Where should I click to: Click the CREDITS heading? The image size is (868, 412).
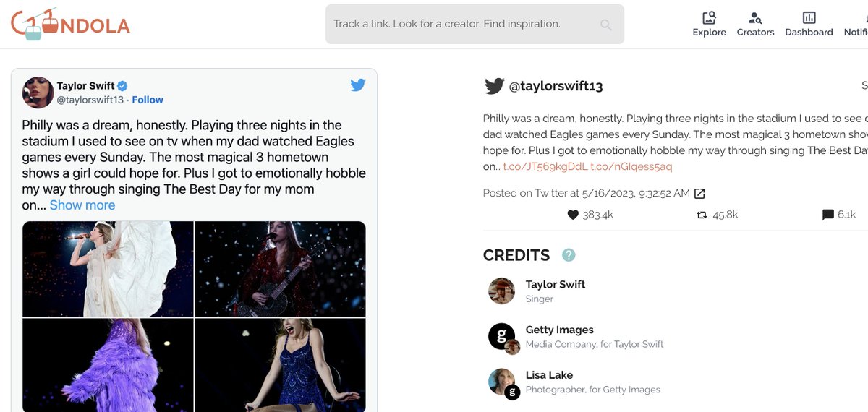[x=516, y=255]
